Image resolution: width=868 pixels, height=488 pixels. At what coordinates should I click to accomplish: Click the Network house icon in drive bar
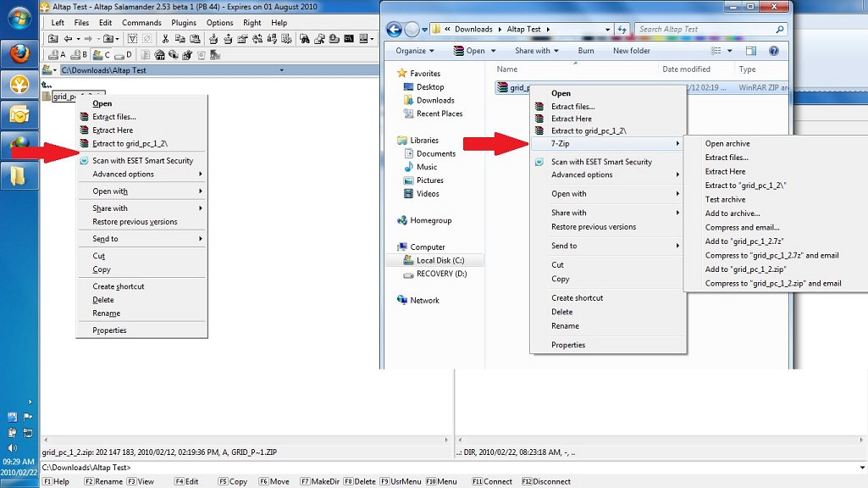click(159, 55)
